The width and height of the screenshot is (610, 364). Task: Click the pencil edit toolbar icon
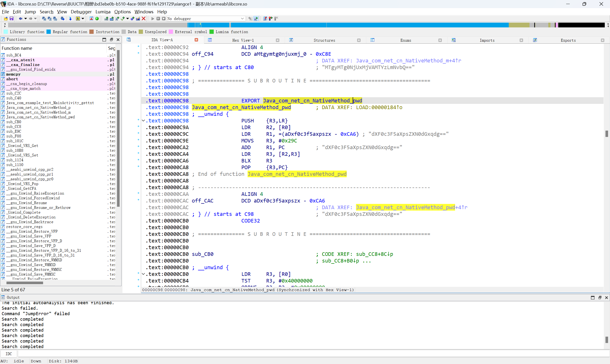click(x=138, y=19)
